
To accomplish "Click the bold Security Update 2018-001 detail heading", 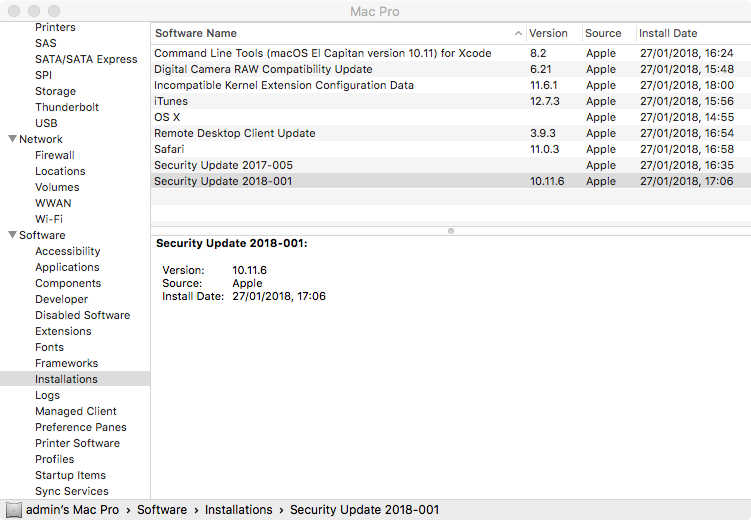I will 232,243.
